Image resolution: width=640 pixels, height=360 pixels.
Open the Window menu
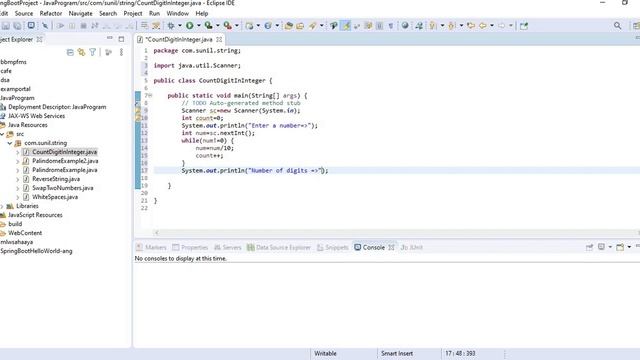pos(178,13)
